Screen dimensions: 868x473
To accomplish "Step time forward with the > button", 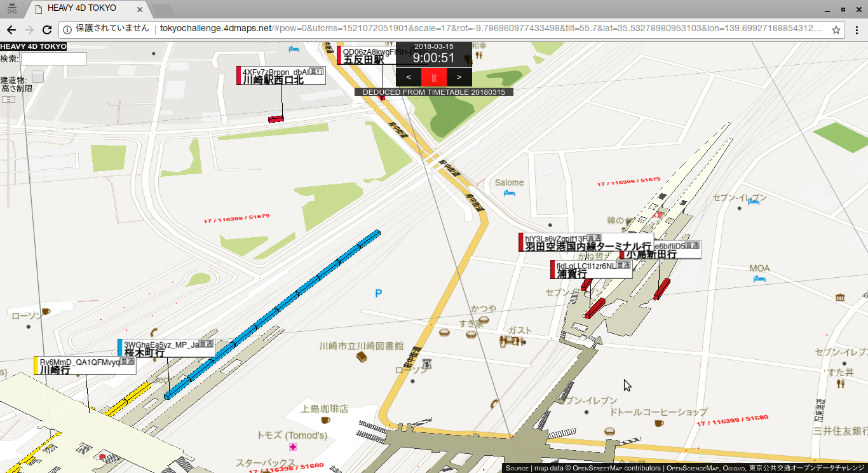I will 459,77.
